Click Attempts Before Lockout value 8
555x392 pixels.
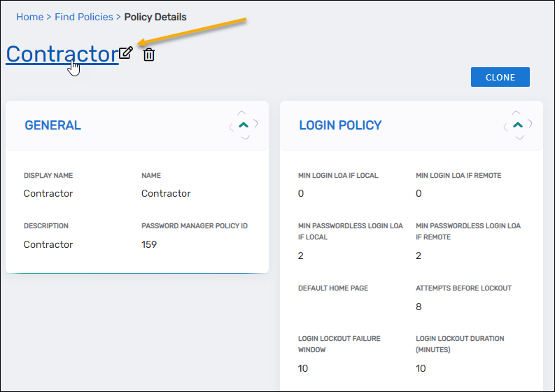point(419,307)
